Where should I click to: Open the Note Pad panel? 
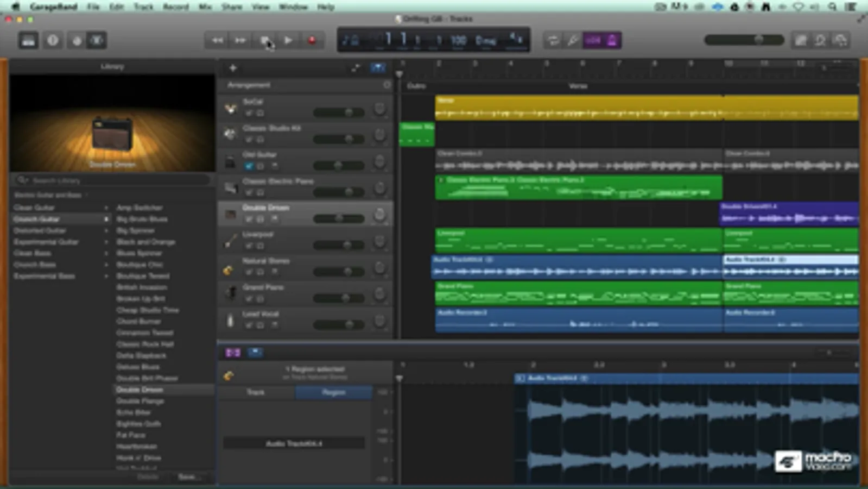click(800, 40)
